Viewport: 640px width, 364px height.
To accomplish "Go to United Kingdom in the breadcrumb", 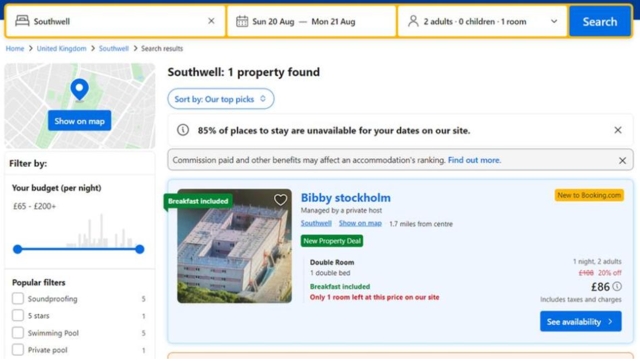I will click(61, 49).
